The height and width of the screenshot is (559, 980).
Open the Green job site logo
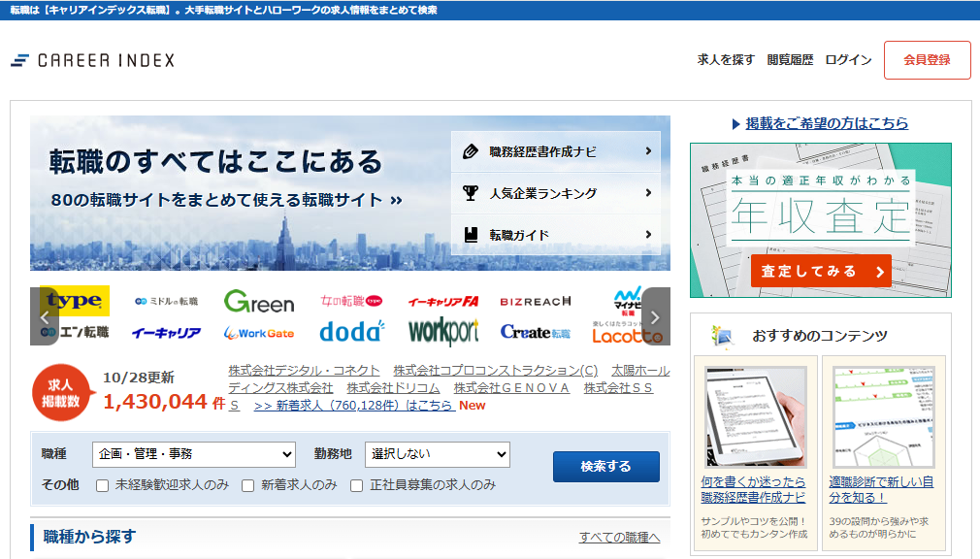point(258,302)
